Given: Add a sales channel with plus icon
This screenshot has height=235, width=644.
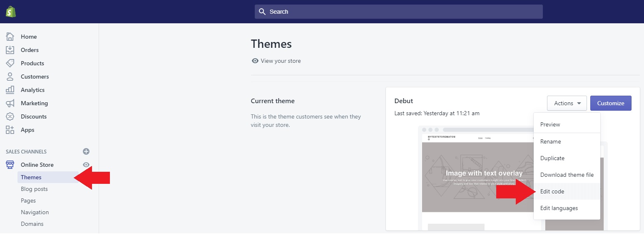Looking at the screenshot, I should (x=86, y=151).
